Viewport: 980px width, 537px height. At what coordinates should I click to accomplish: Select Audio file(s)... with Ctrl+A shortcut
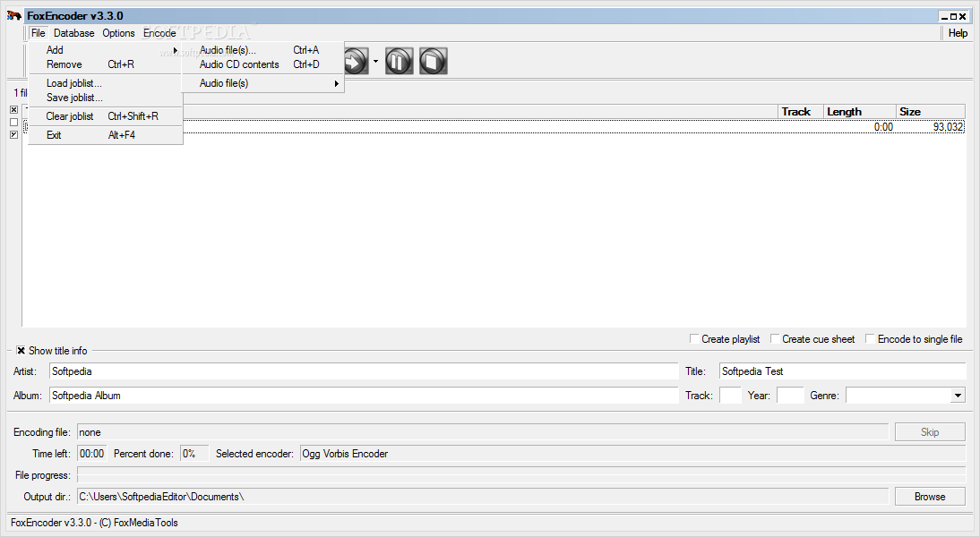(x=262, y=50)
